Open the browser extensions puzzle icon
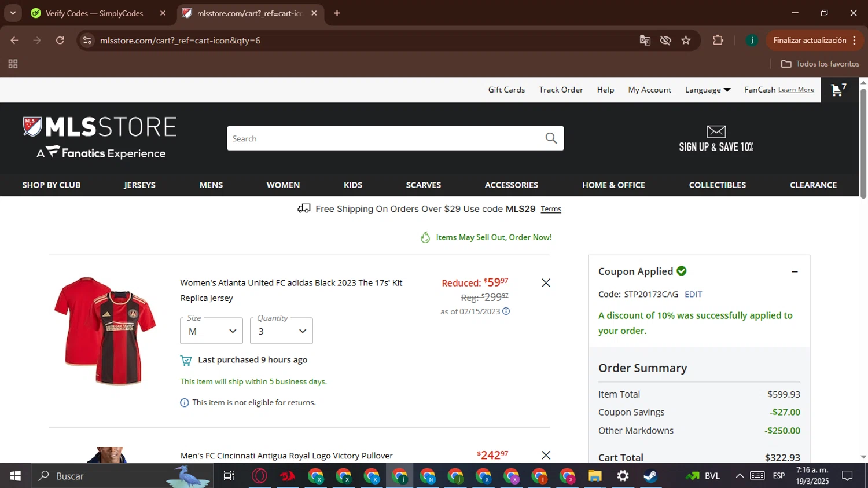Image resolution: width=868 pixels, height=488 pixels. (x=718, y=41)
